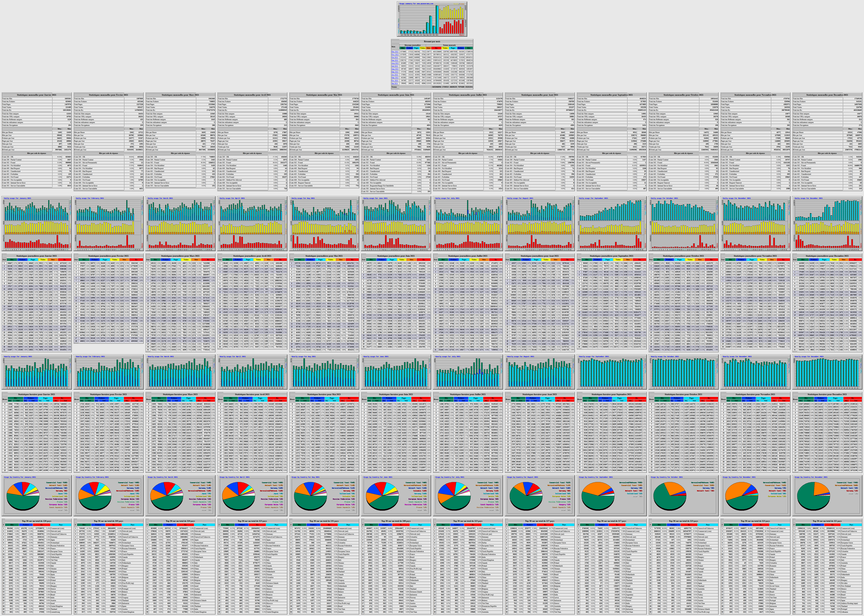
Task: Open the Aou 2021 month link
Action: 395,63
